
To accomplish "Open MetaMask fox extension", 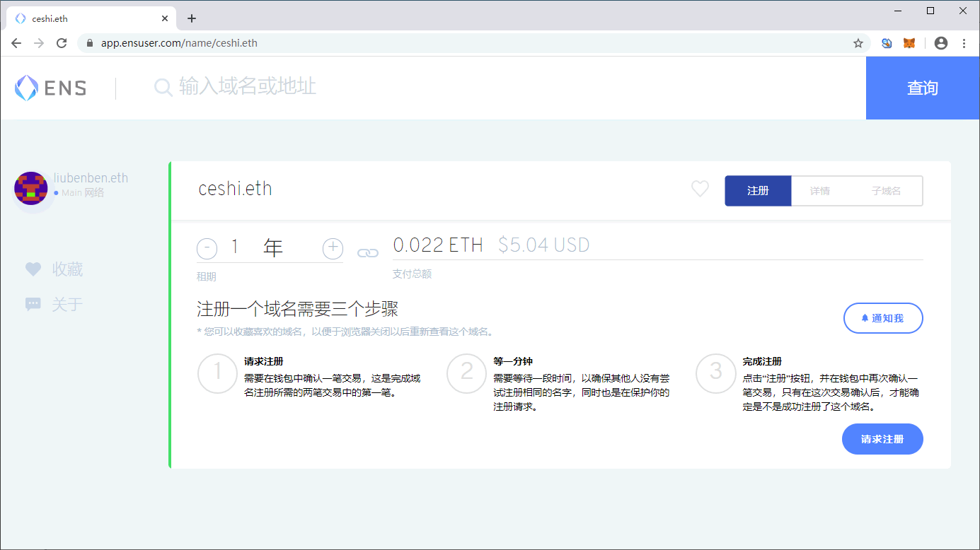I will point(909,43).
